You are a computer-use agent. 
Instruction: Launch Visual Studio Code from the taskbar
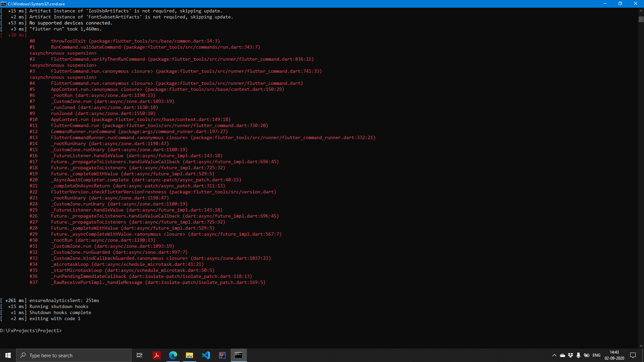click(x=206, y=355)
